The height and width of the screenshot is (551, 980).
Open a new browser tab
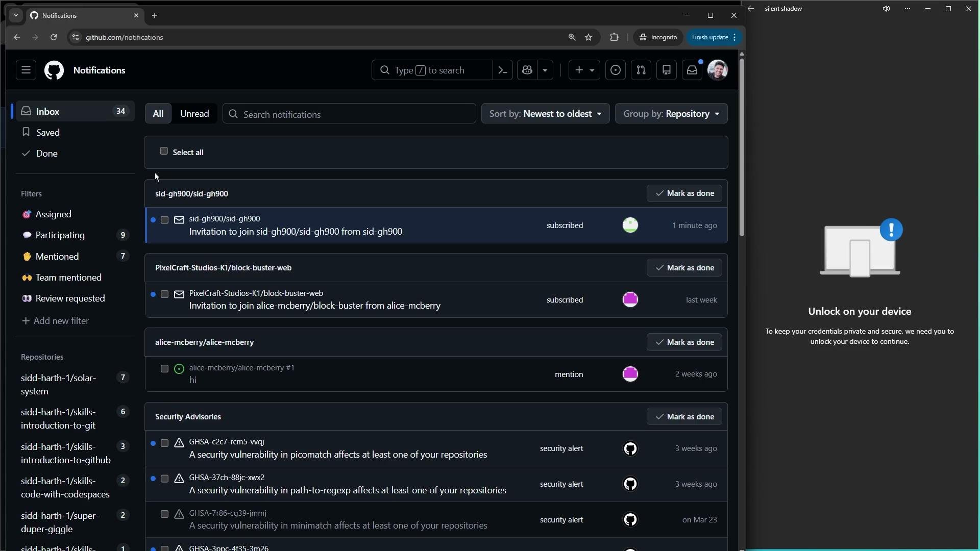click(x=155, y=16)
